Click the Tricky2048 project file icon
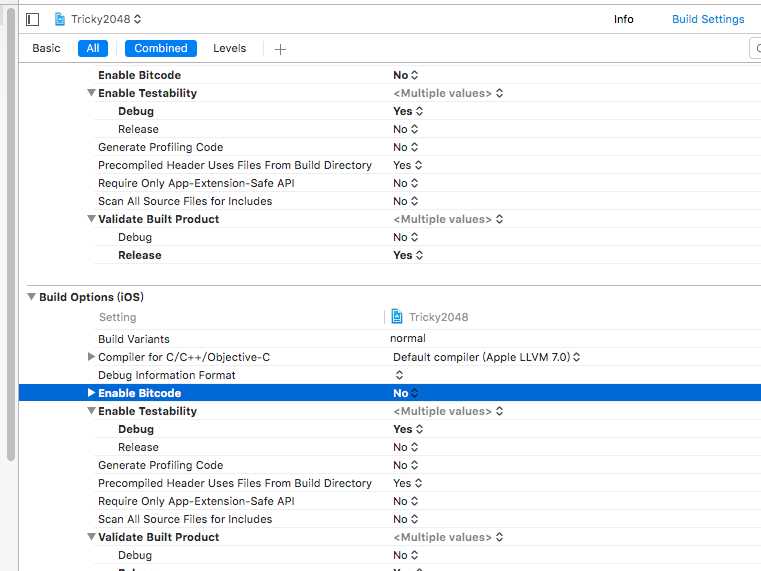The image size is (761, 571). pyautogui.click(x=60, y=19)
